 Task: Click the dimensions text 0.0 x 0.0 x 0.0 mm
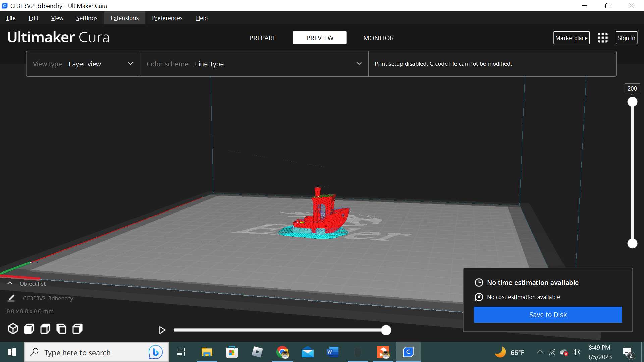tap(30, 311)
